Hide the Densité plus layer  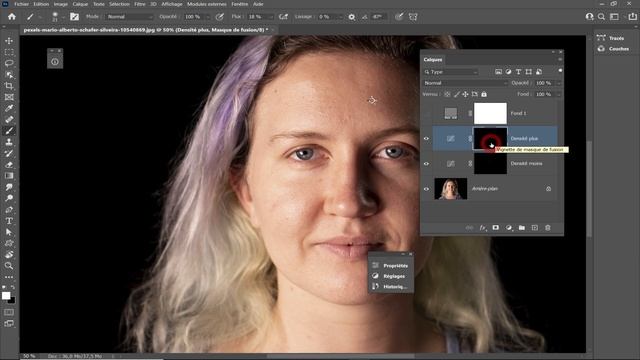(426, 138)
